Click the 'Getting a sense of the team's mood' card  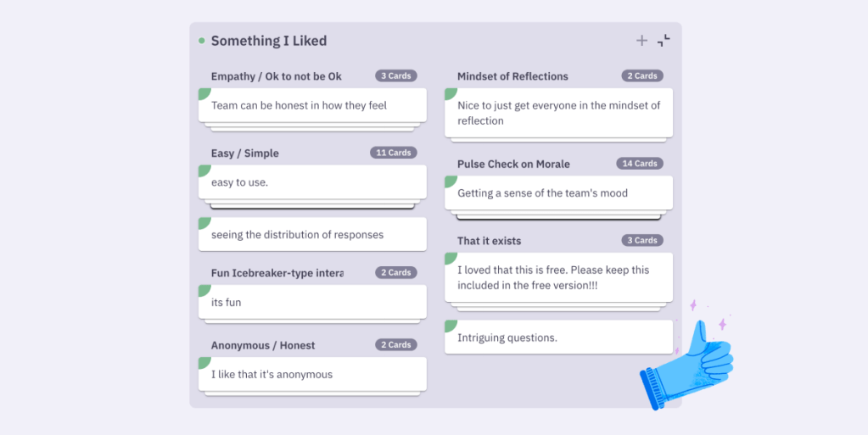pyautogui.click(x=558, y=192)
